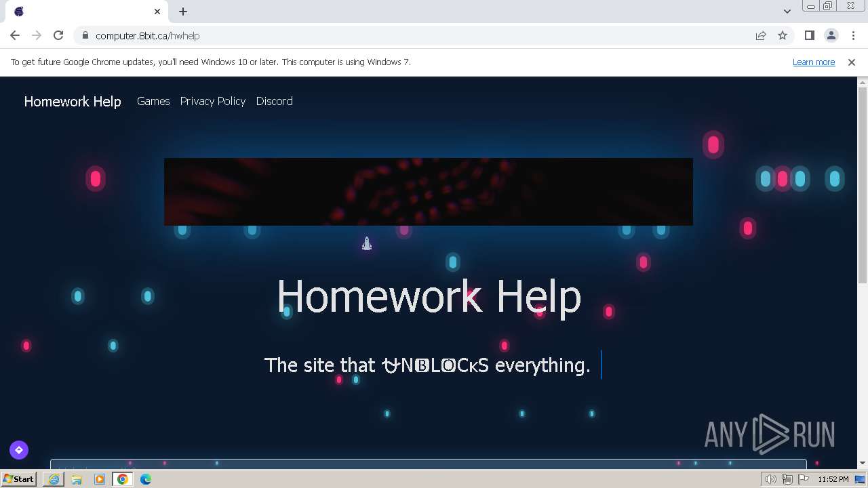This screenshot has height=488, width=868.
Task: Click the large Homework Help heading
Action: click(x=429, y=296)
